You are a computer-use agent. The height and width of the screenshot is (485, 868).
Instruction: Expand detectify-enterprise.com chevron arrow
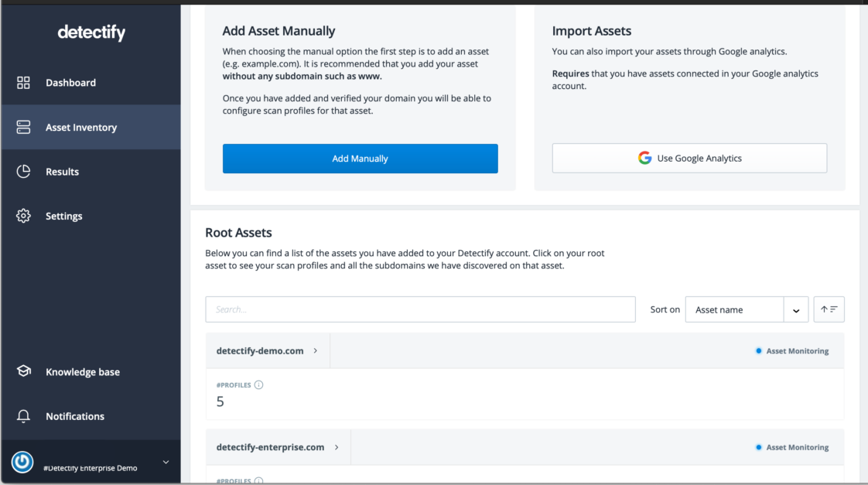337,447
